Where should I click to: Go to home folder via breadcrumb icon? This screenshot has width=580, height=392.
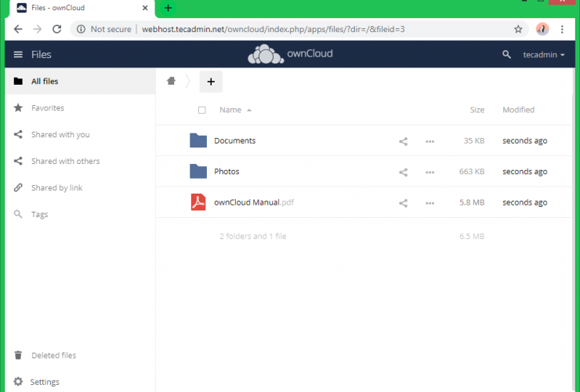(171, 81)
